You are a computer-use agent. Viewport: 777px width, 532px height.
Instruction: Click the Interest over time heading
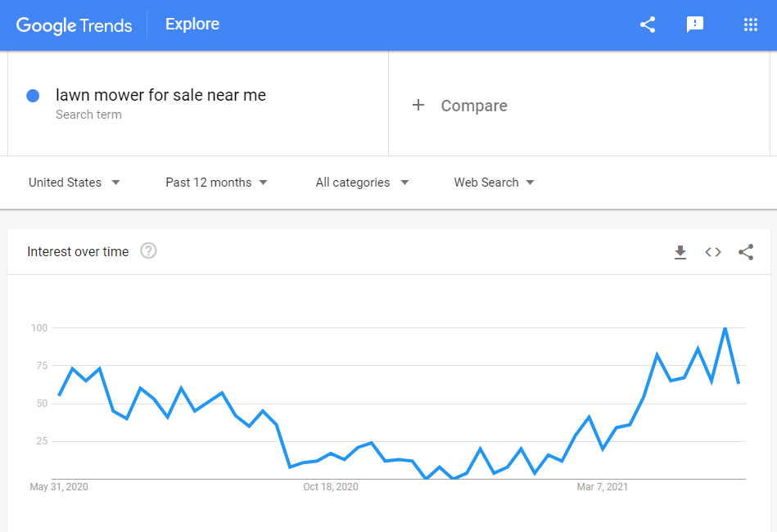[78, 251]
